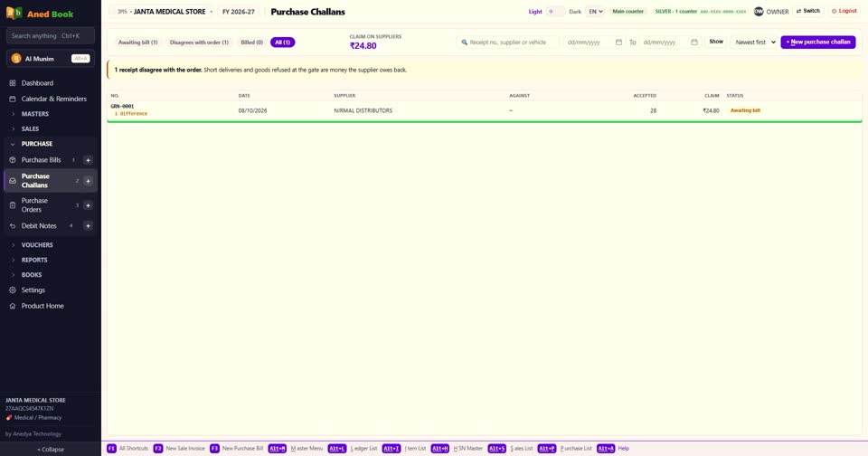Open Help with the Alt+A badge
This screenshot has width=868, height=456.
pos(606,448)
